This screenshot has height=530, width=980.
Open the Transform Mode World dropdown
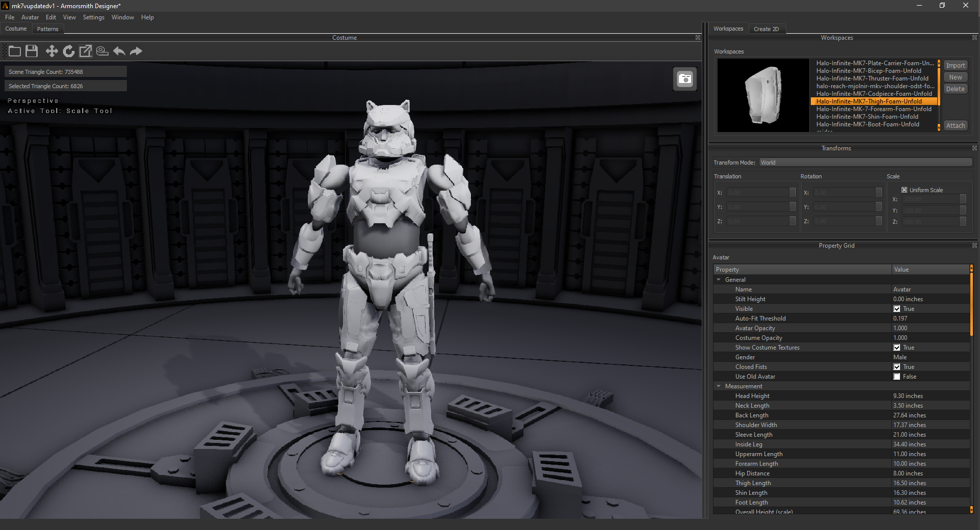[865, 163]
